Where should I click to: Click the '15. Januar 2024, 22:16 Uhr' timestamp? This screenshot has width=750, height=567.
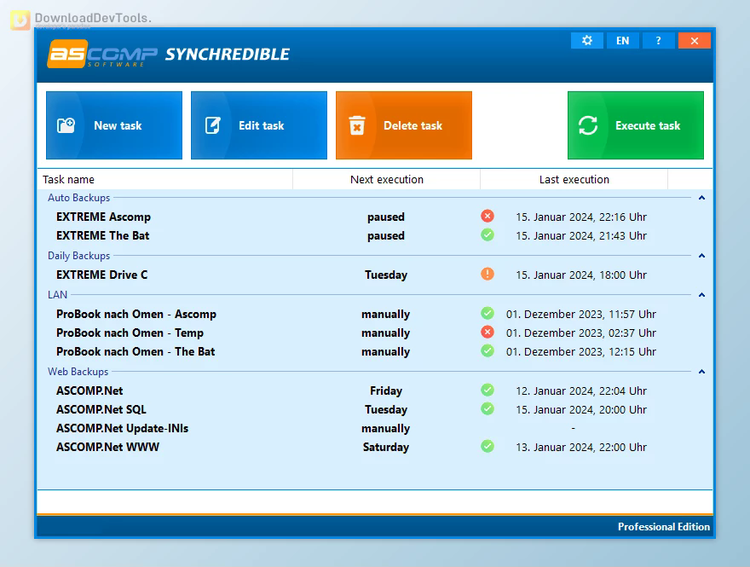pyautogui.click(x=581, y=217)
